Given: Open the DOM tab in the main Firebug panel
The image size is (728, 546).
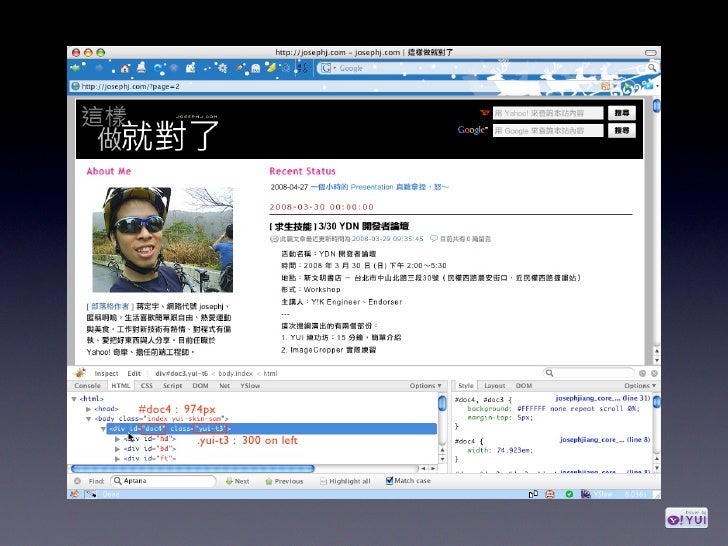Looking at the screenshot, I should [x=200, y=385].
